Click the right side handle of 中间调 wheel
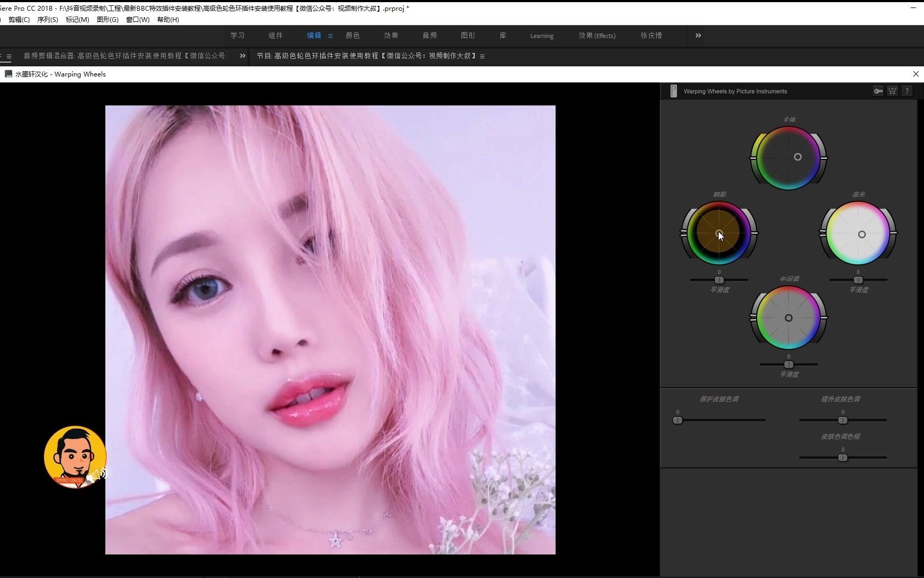 [824, 317]
